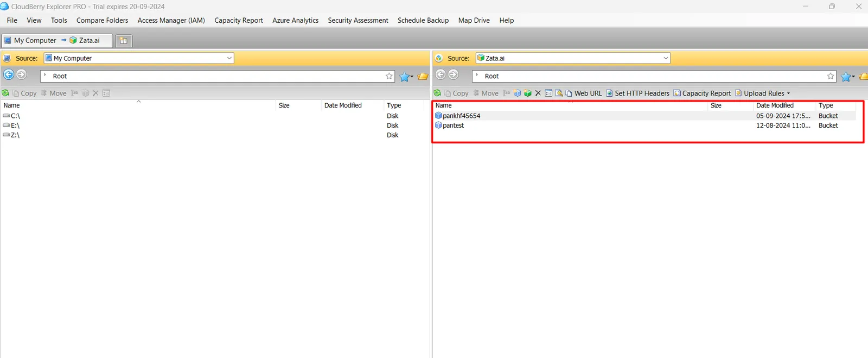Expand the Zata.ai source dropdown
Image resolution: width=868 pixels, height=358 pixels.
666,58
